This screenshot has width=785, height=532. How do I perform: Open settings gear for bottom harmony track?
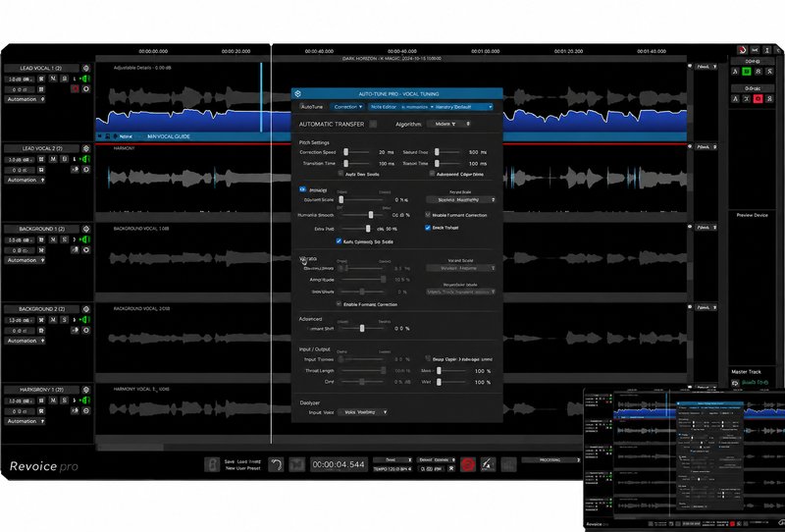[86, 390]
